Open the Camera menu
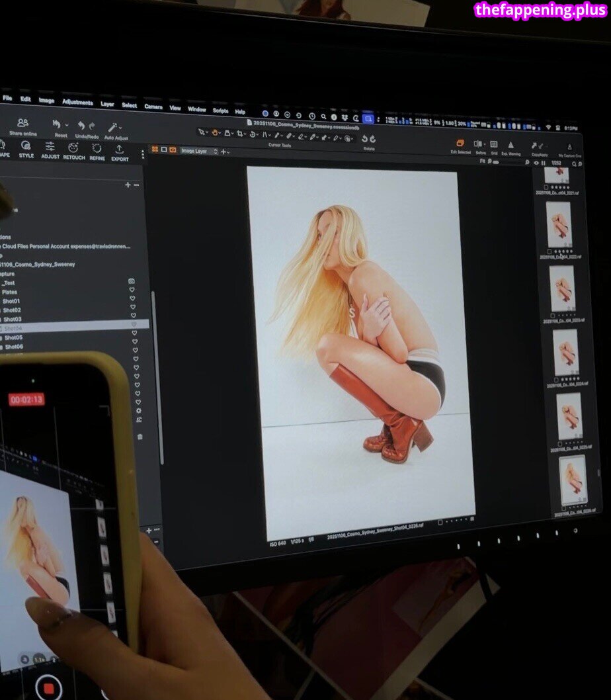611x700 pixels. 153,106
